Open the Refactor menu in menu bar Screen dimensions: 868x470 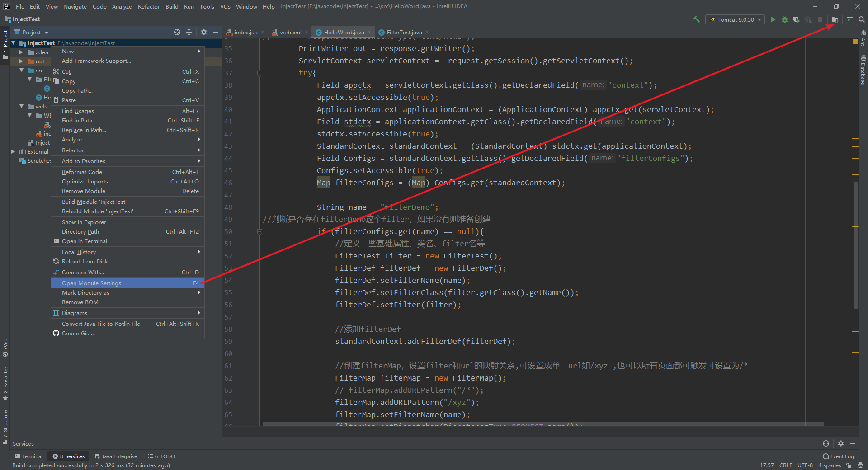coord(149,6)
